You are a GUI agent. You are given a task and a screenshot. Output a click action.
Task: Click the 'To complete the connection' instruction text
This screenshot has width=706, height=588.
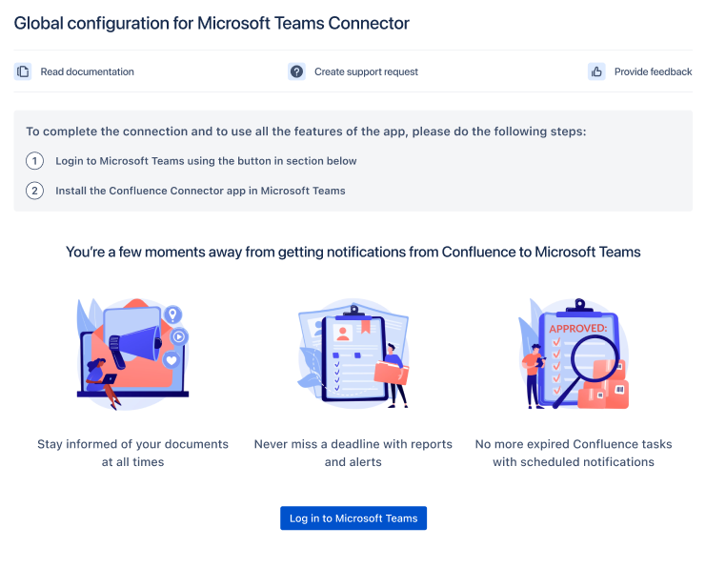click(306, 132)
